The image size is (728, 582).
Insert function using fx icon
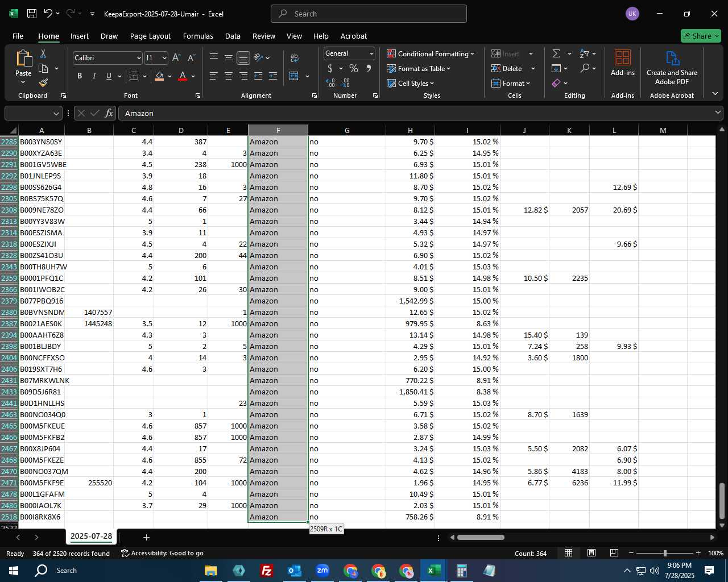click(x=109, y=113)
